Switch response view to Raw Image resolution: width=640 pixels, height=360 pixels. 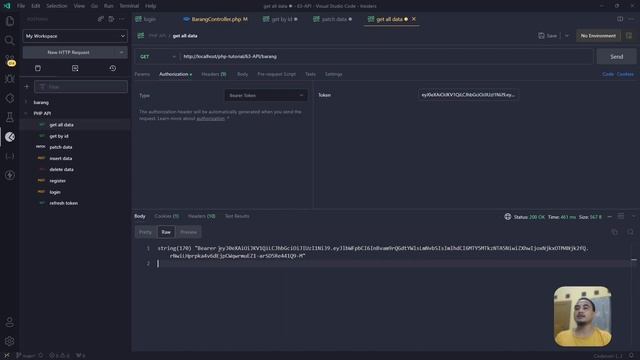click(x=166, y=232)
